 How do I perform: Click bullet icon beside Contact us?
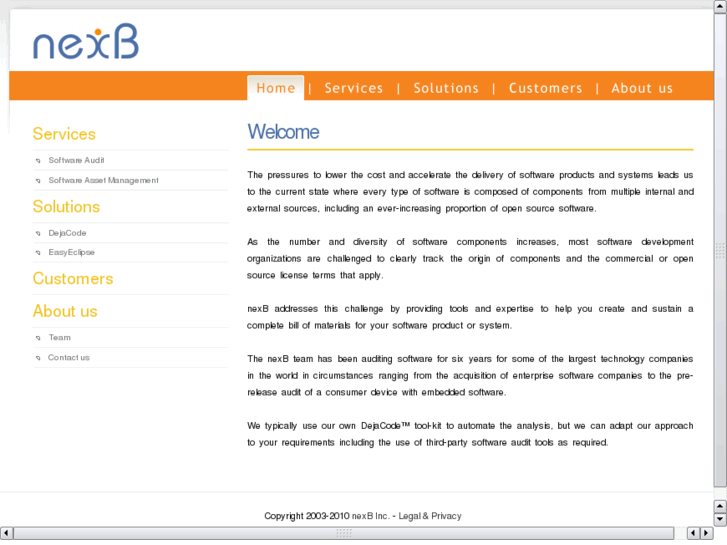point(38,358)
